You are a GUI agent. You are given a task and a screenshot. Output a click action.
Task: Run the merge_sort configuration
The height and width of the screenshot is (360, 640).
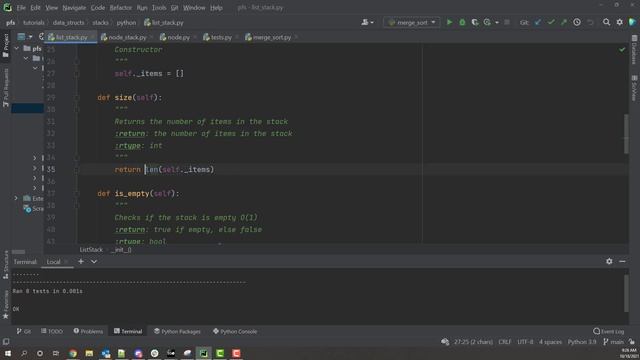(x=449, y=22)
